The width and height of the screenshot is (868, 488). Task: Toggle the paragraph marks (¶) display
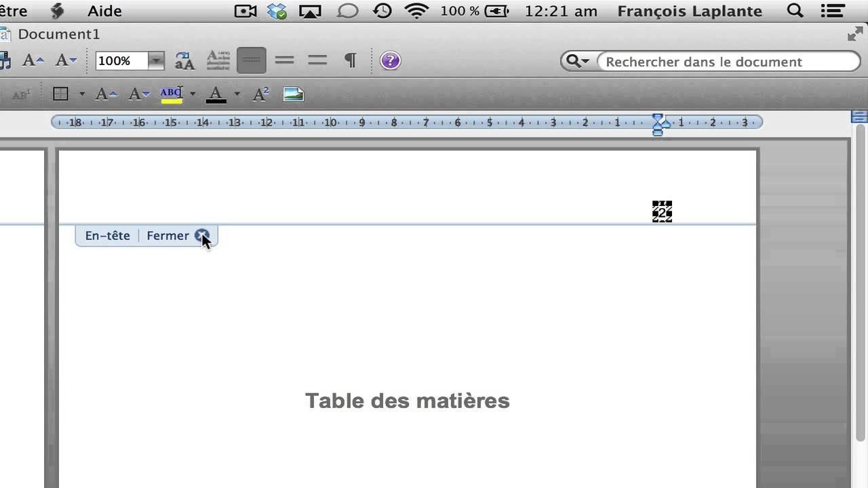(350, 61)
